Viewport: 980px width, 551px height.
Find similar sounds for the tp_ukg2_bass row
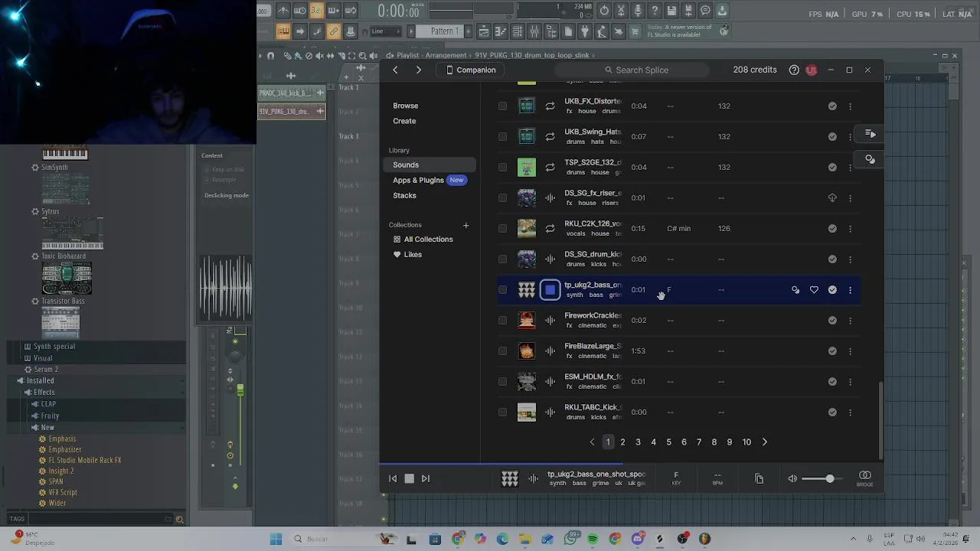point(795,289)
